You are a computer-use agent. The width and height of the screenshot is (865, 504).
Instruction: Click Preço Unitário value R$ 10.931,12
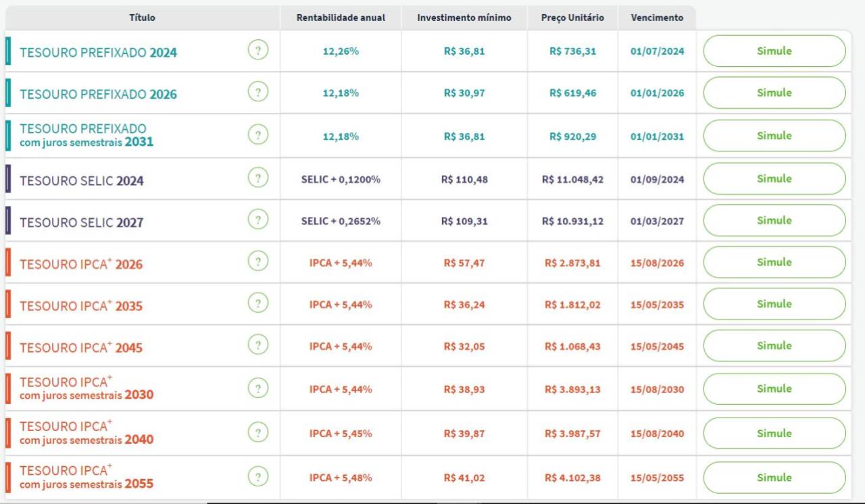tap(572, 222)
